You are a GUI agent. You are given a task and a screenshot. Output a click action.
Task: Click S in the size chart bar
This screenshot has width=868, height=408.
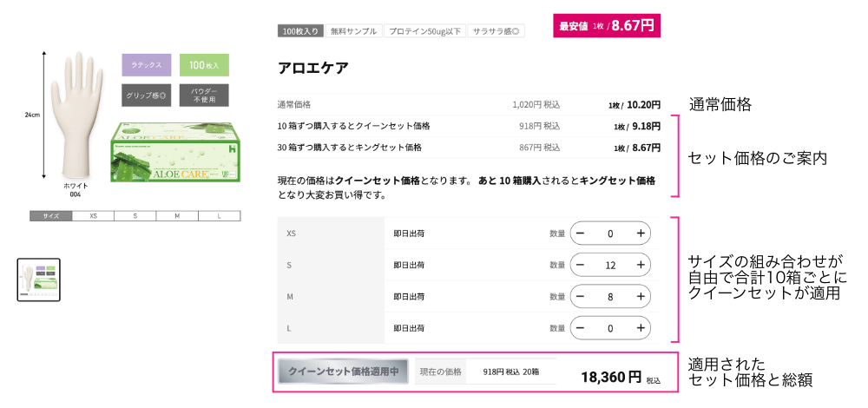[135, 216]
